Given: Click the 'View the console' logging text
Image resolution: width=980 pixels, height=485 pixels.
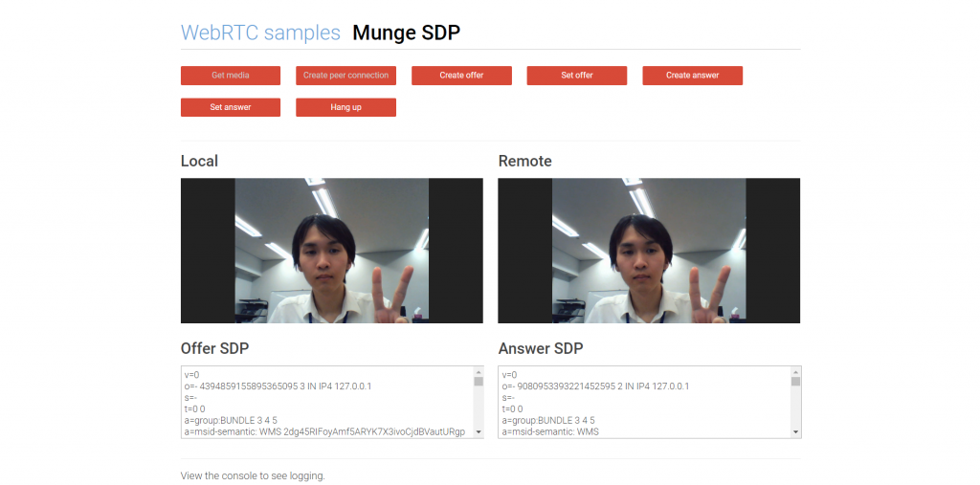Looking at the screenshot, I should [253, 475].
